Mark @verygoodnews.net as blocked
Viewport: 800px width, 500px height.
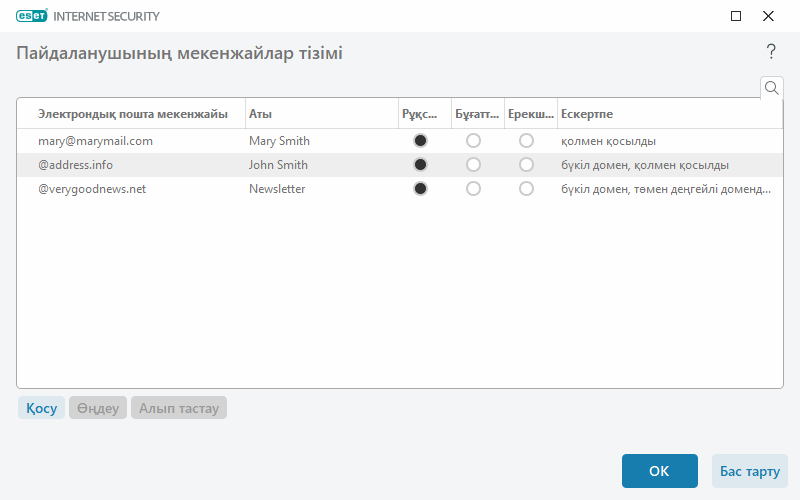[x=473, y=189]
